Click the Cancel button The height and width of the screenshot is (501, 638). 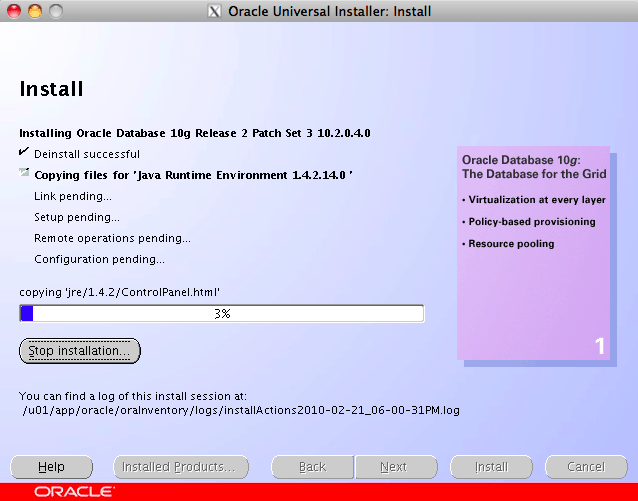[585, 467]
